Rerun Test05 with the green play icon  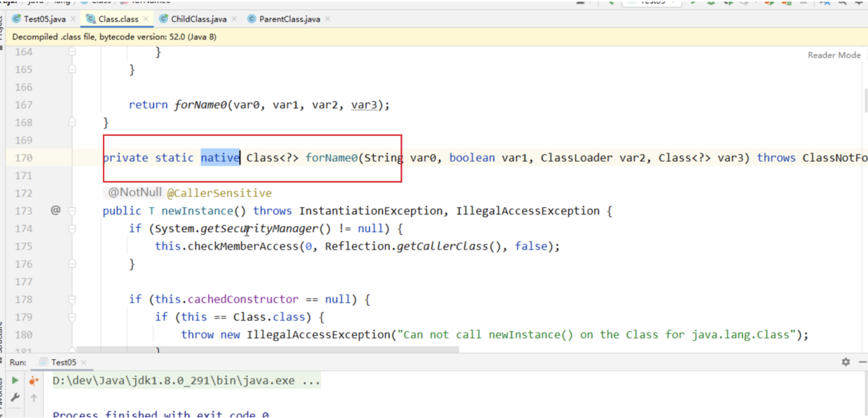click(x=15, y=380)
